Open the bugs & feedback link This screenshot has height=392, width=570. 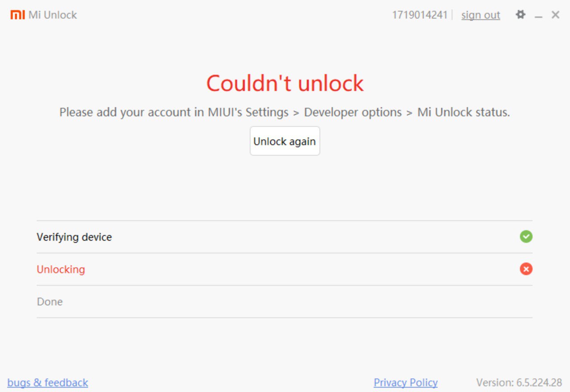pos(48,383)
